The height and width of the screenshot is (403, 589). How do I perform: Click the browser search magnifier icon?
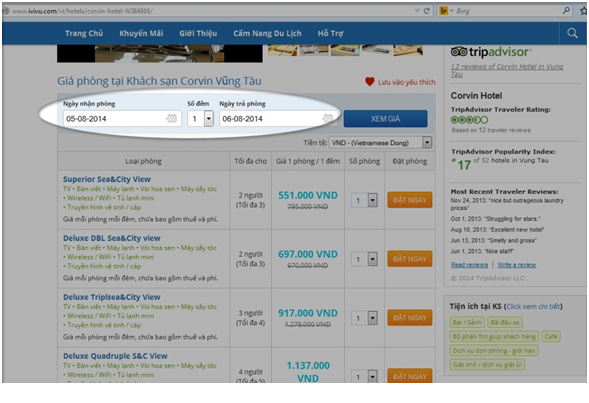pyautogui.click(x=566, y=11)
